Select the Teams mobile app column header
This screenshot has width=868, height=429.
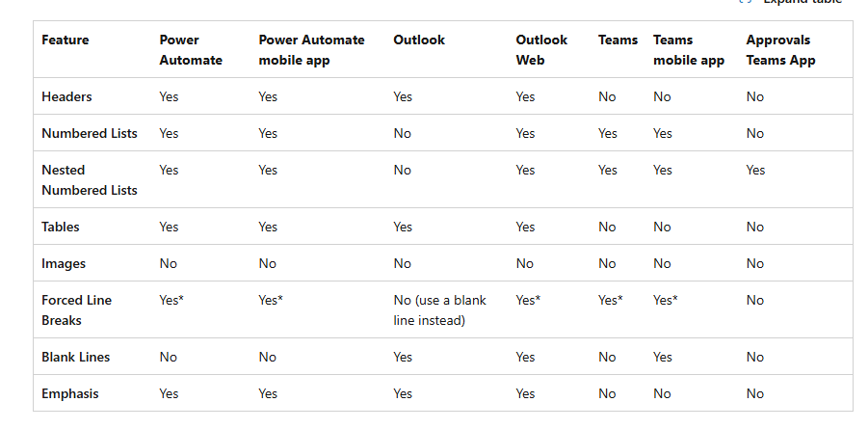[x=689, y=50]
